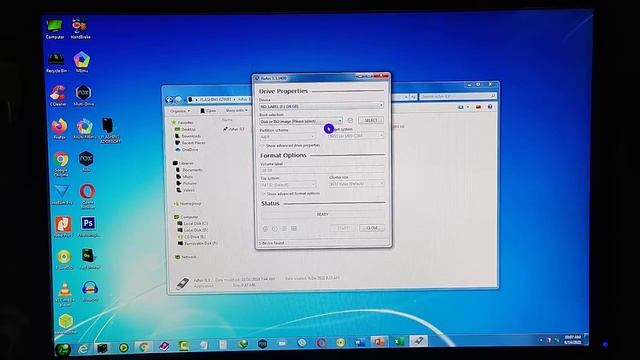Click Open in Explorer toolbar
The width and height of the screenshot is (640, 360).
208,111
